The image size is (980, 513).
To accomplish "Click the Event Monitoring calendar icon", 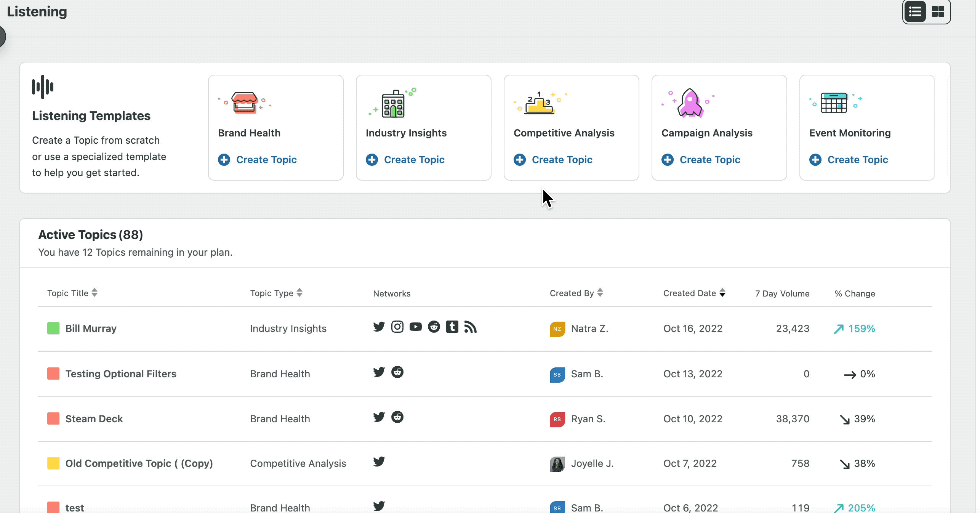I will pyautogui.click(x=834, y=103).
